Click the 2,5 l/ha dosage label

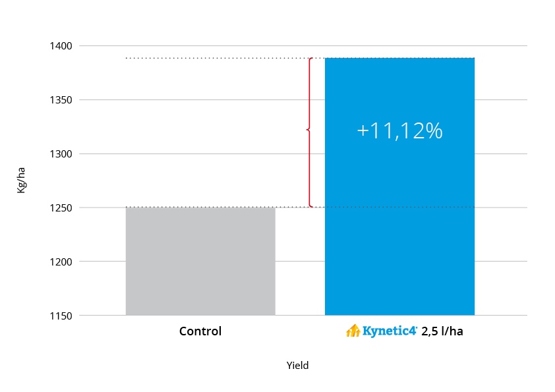pyautogui.click(x=442, y=331)
